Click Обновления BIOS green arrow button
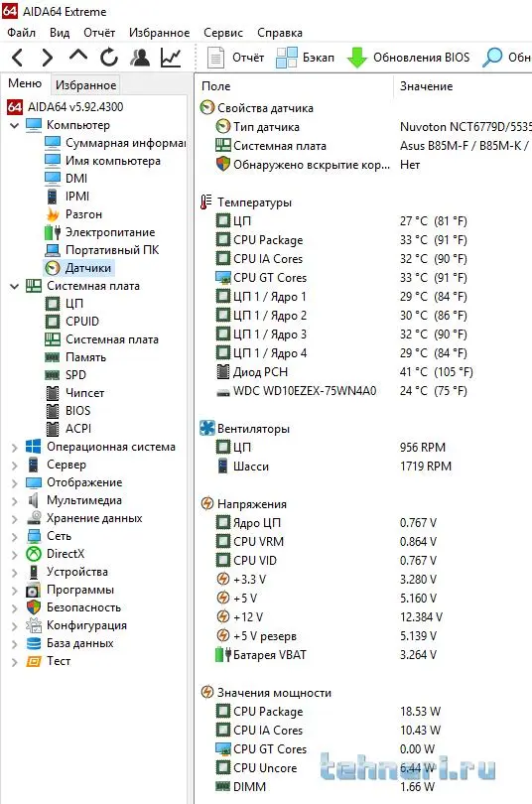Viewport: 532px width, 804px height. point(409,57)
